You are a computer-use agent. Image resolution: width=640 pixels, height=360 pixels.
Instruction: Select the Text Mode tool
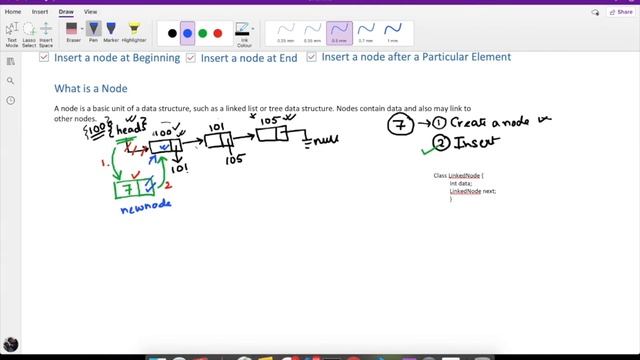(12, 34)
